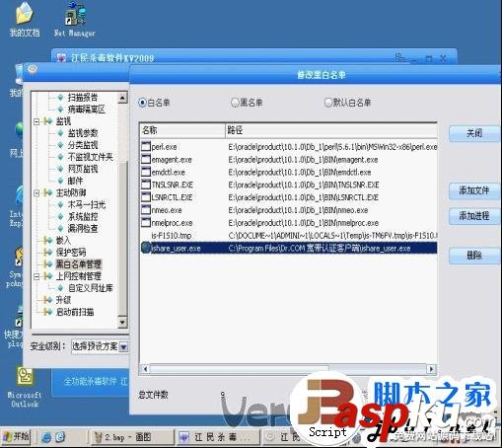
Task: Click the 添加文件 button
Action: point(473,190)
